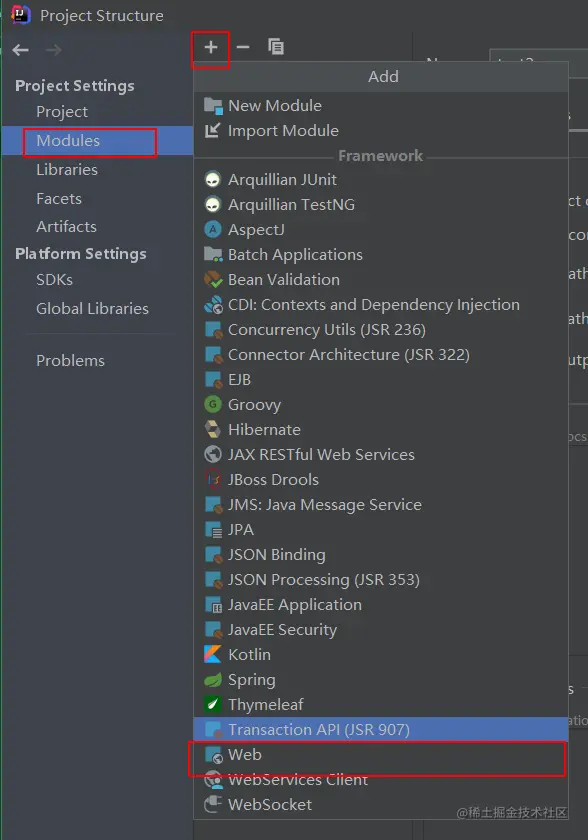Go forward with the right arrow

(x=54, y=50)
